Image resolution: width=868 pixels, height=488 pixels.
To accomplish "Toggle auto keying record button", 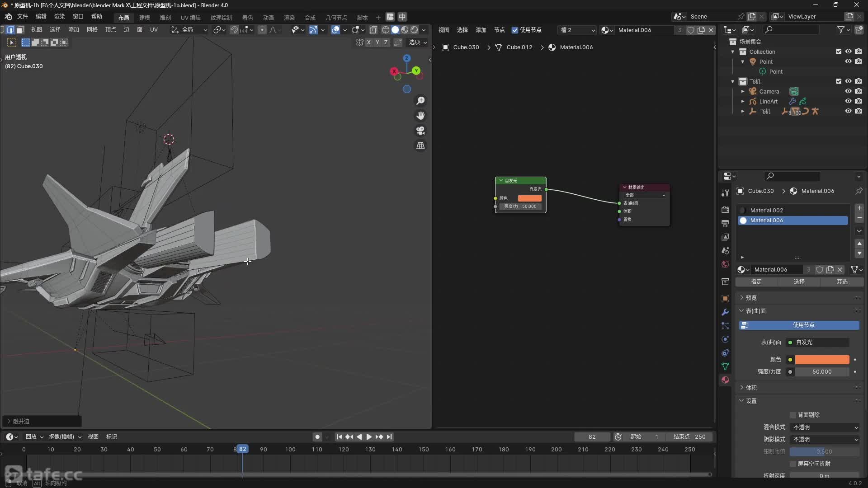I will coord(317,437).
